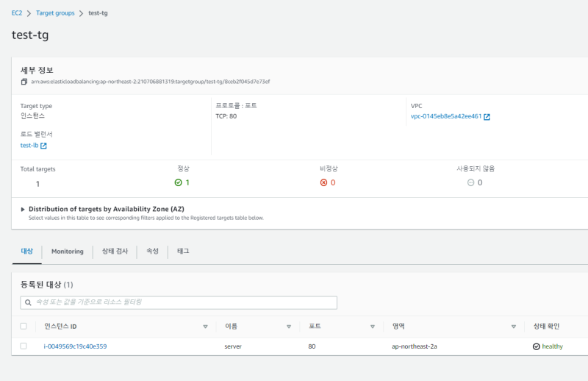The width and height of the screenshot is (588, 381).
Task: Open instance i-0049569c19c40e359 link
Action: pyautogui.click(x=75, y=346)
